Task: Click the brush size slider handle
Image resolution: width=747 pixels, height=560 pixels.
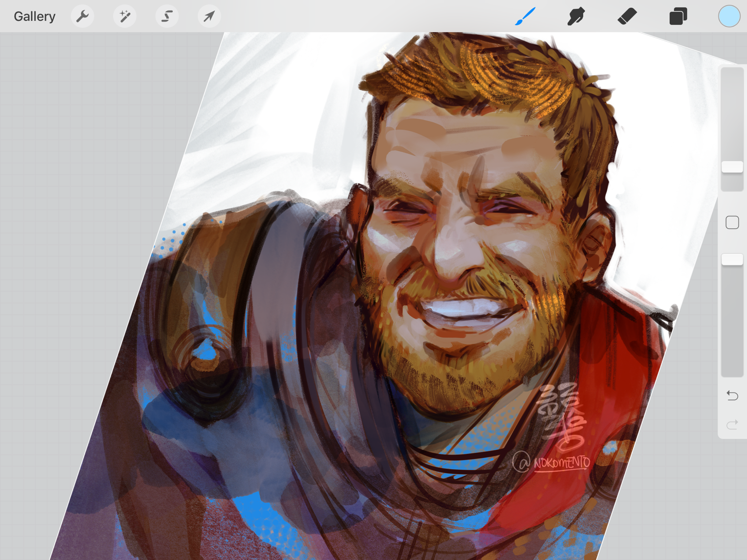Action: (732, 167)
